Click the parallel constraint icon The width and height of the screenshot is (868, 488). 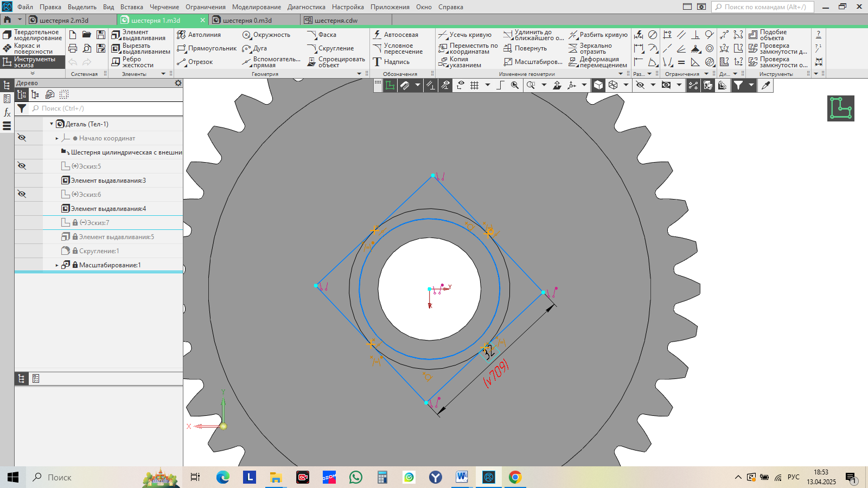click(681, 35)
